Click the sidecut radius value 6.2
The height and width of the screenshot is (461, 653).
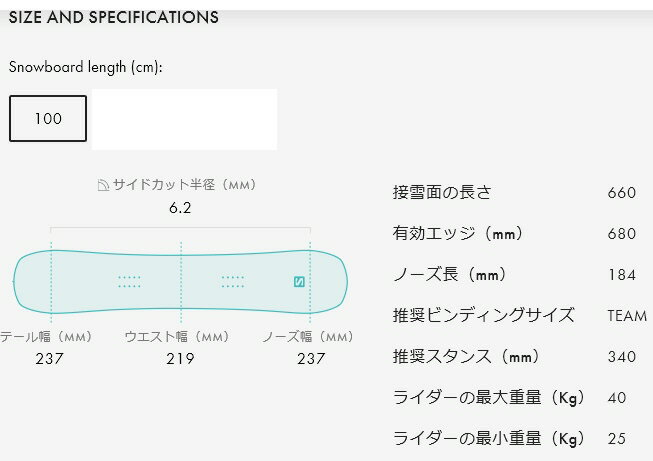coord(180,208)
